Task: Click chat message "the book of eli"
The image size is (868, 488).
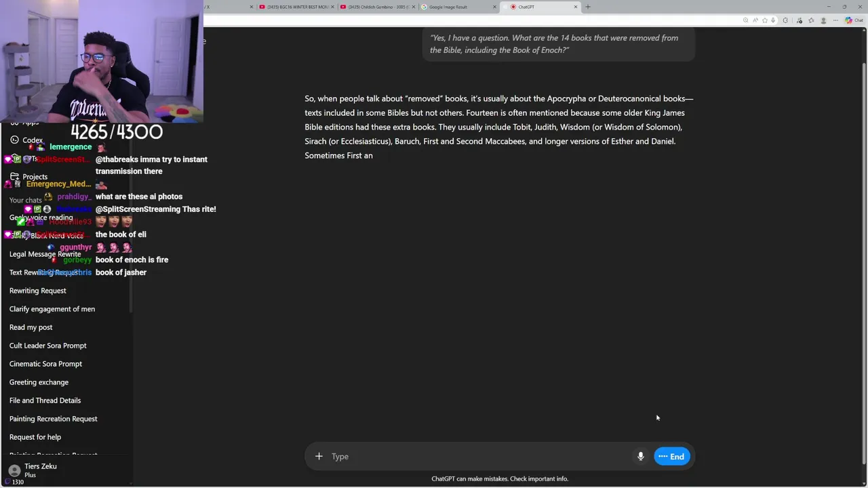Action: pos(121,235)
